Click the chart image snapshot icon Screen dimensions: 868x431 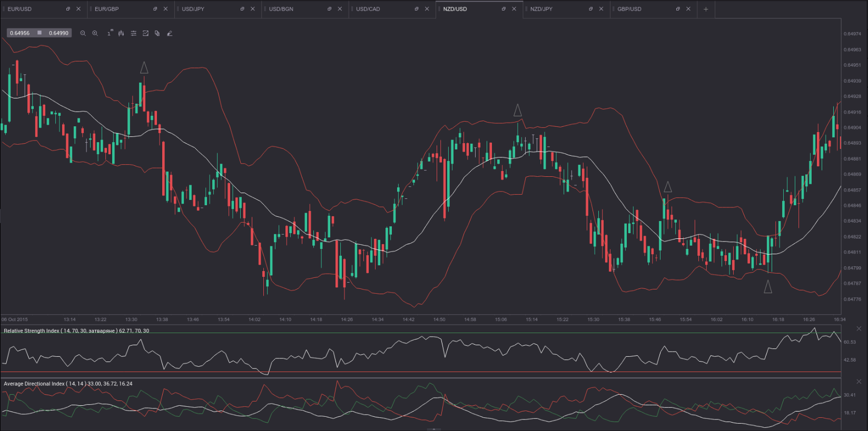click(145, 33)
